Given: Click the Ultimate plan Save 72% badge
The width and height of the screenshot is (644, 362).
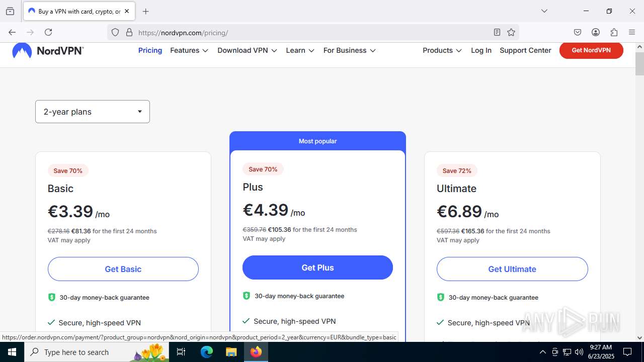Looking at the screenshot, I should pos(457,170).
